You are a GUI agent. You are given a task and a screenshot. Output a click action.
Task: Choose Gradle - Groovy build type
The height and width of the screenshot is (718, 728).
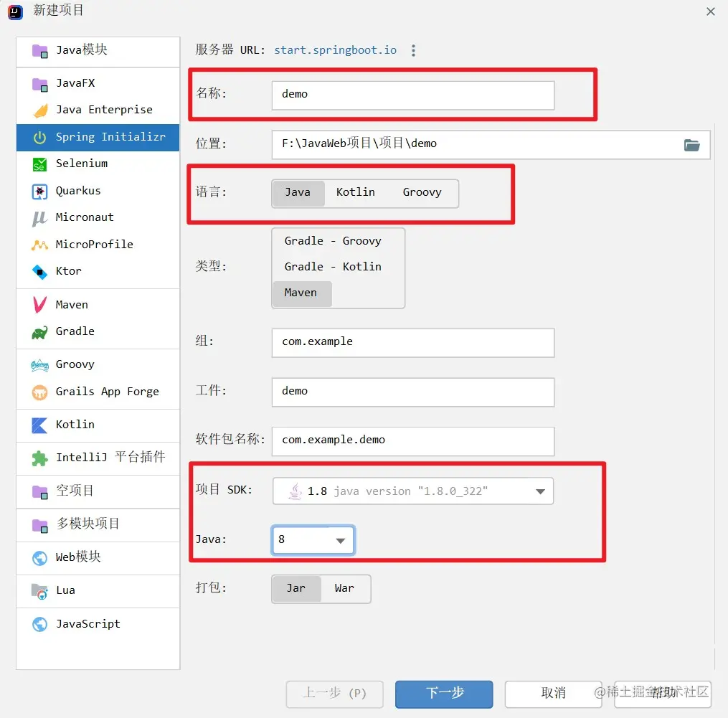[x=333, y=241]
